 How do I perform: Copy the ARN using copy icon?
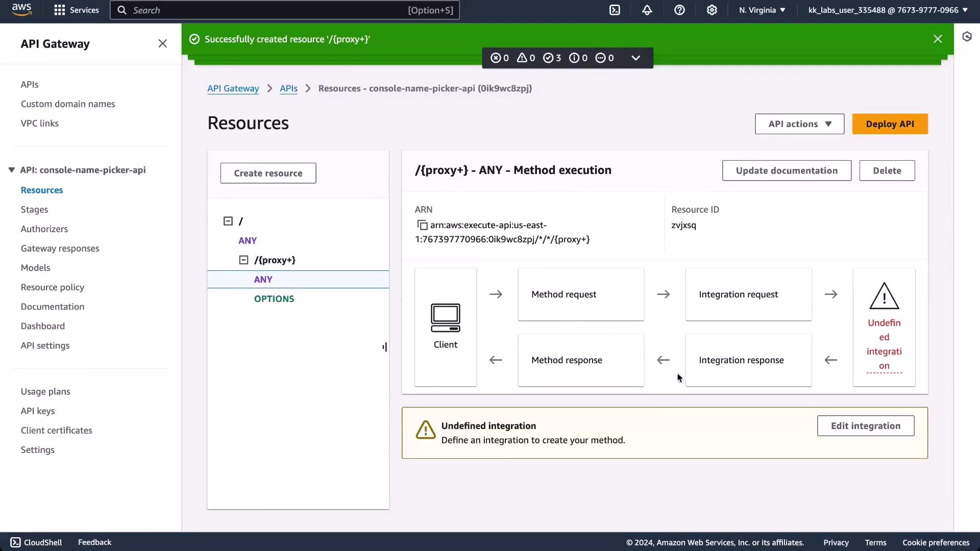click(422, 225)
